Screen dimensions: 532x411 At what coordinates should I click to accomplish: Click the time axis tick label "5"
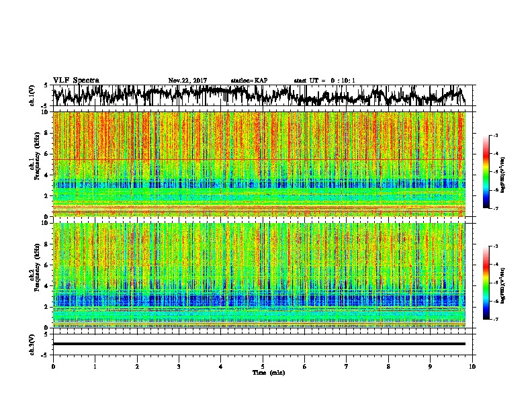pyautogui.click(x=263, y=367)
